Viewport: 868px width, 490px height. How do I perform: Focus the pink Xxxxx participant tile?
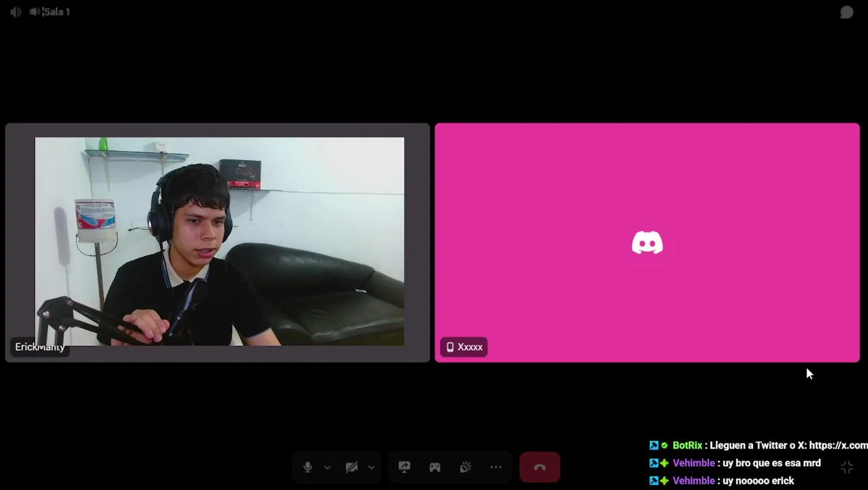pyautogui.click(x=647, y=242)
